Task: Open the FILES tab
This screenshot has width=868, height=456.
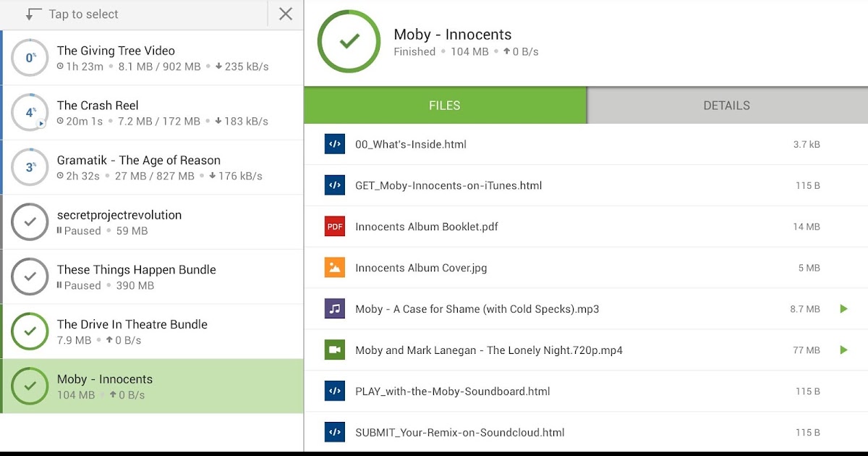Action: (x=444, y=105)
